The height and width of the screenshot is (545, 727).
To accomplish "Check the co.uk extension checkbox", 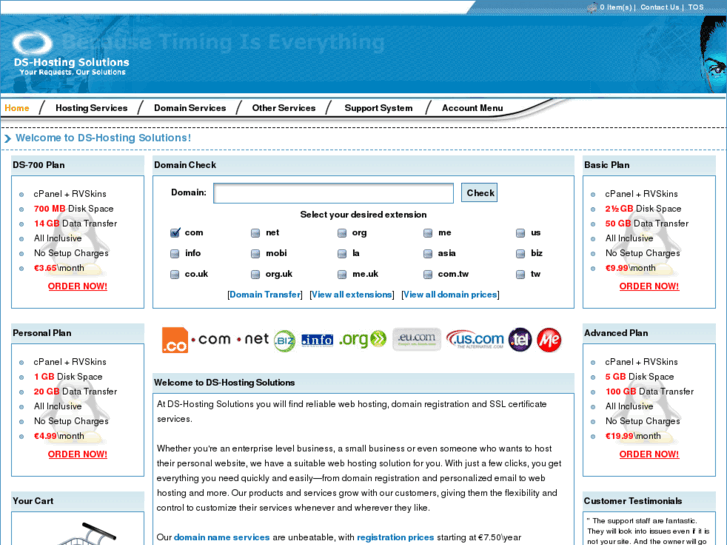I will [x=175, y=274].
